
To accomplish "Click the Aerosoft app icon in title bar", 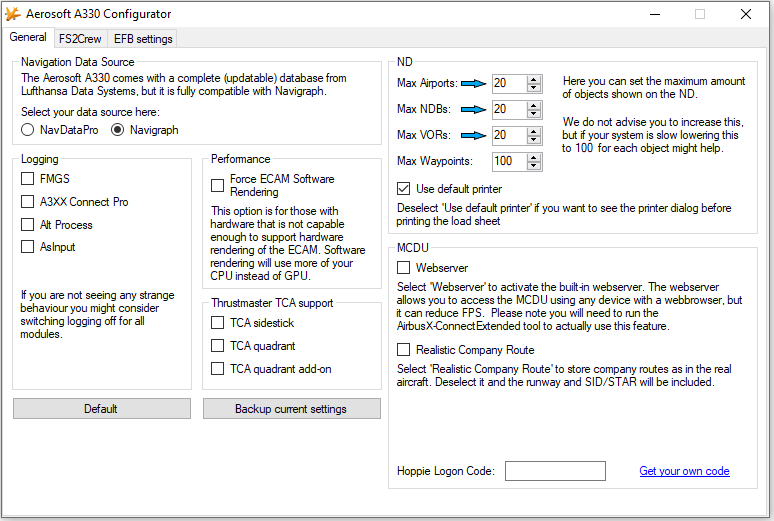I will [13, 14].
